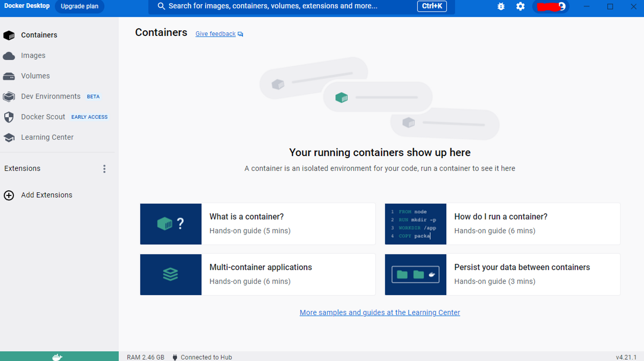Image resolution: width=644 pixels, height=361 pixels.
Task: Click the Docker Scout shield icon
Action: tap(9, 117)
